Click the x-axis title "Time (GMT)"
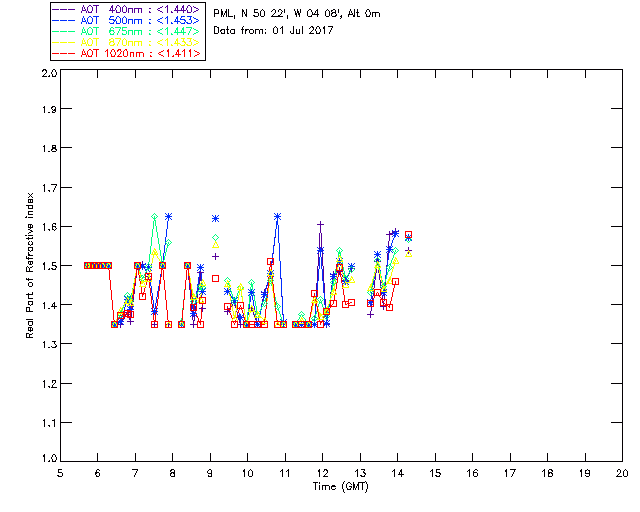Image resolution: width=640 pixels, height=512 pixels. tap(340, 487)
